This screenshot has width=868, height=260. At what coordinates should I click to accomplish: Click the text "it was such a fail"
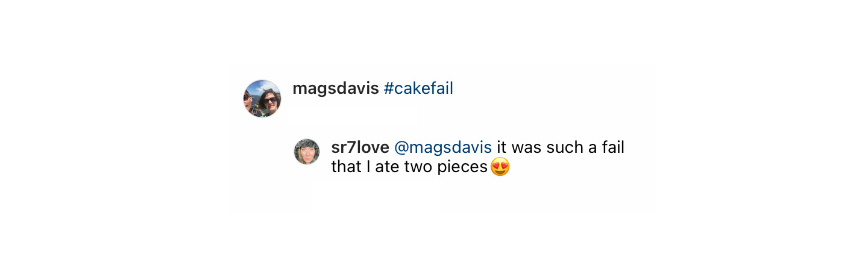coord(561,147)
